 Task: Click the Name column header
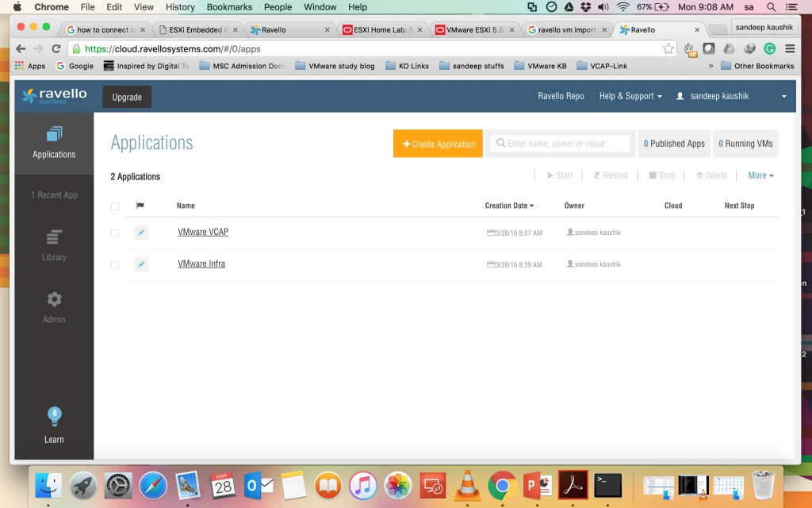coord(186,206)
